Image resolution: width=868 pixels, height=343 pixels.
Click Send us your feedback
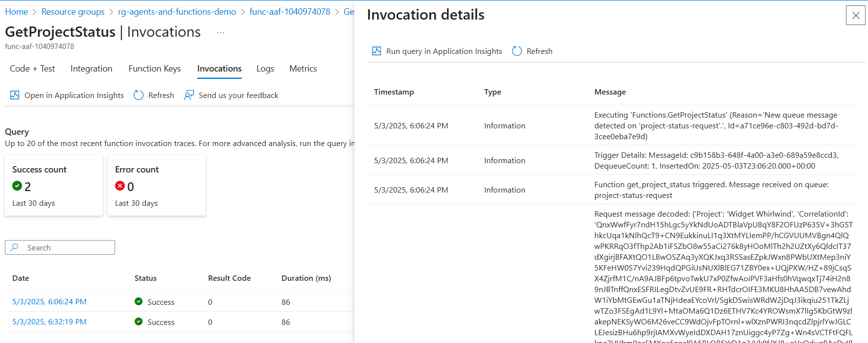(x=238, y=96)
